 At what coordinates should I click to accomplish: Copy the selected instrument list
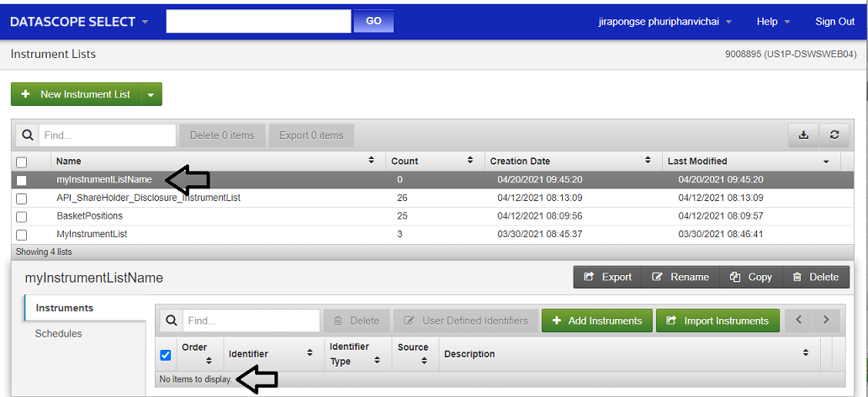[750, 277]
